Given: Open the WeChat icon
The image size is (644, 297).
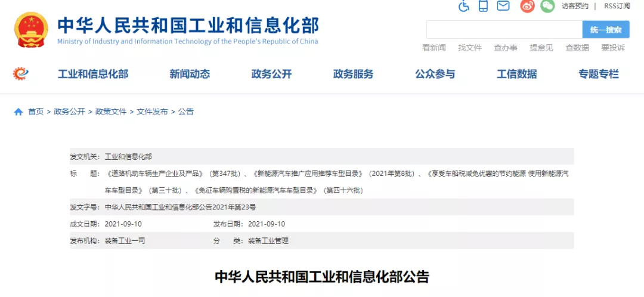Looking at the screenshot, I should (547, 6).
